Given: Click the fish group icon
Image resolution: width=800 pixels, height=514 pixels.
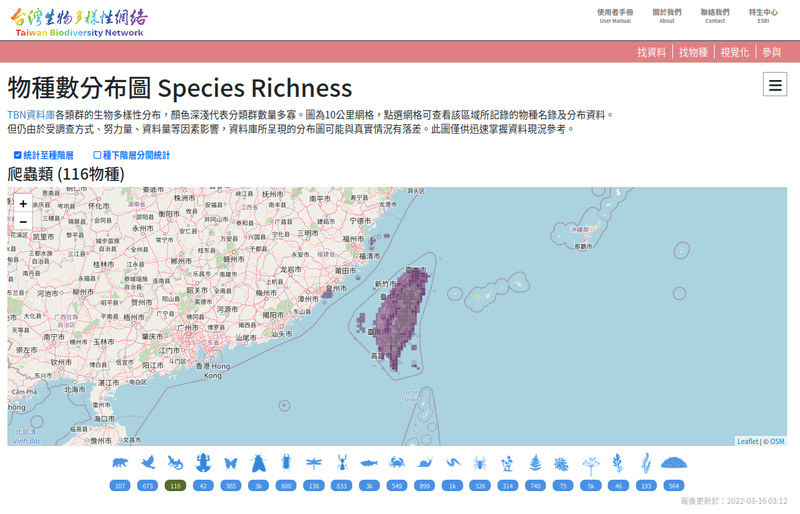Looking at the screenshot, I should point(368,464).
